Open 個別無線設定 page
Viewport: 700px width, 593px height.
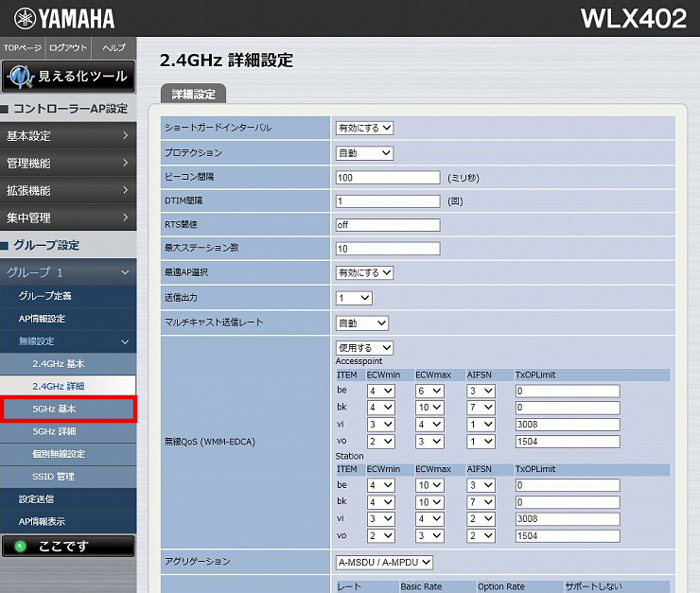click(x=68, y=454)
